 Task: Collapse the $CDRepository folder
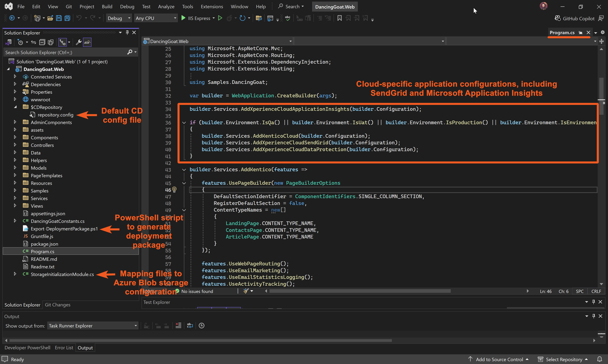coord(15,107)
